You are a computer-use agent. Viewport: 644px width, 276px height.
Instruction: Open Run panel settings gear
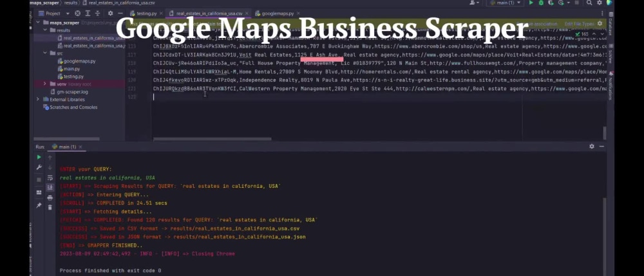592,147
